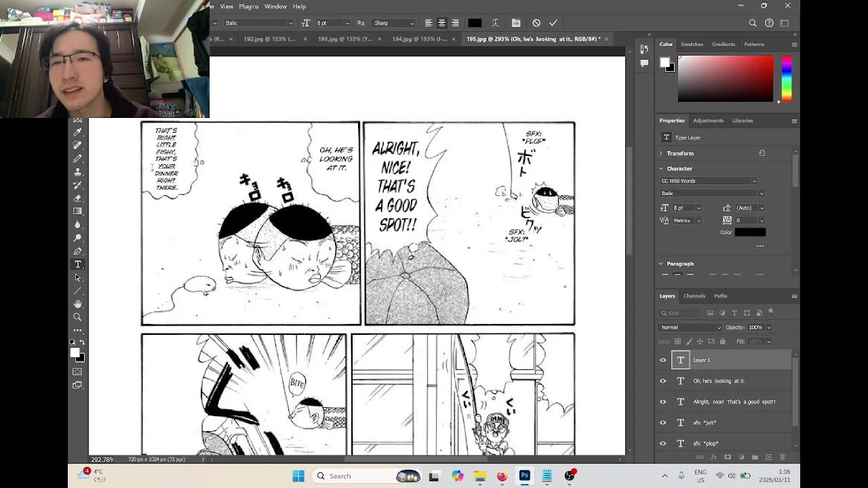Toggle the layer filter on/off switch

point(771,312)
